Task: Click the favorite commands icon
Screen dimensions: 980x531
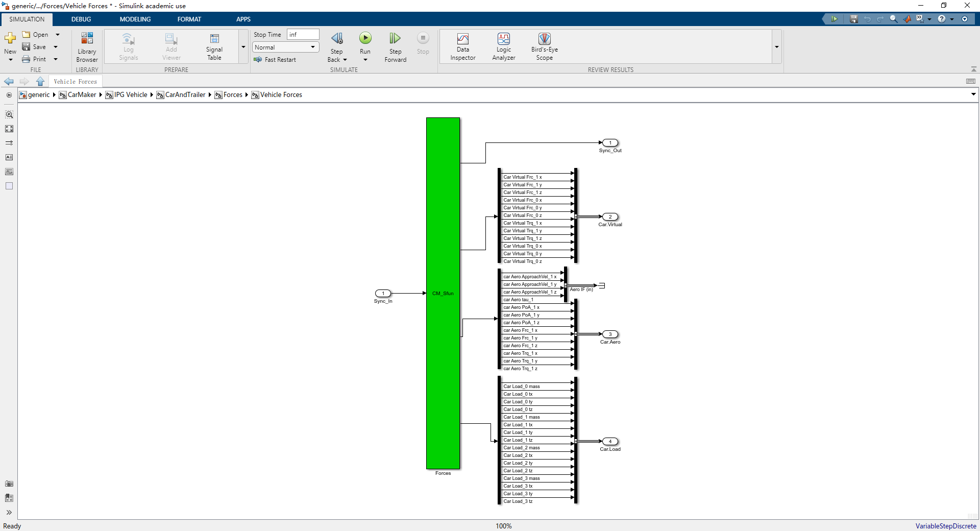Action: coord(920,19)
